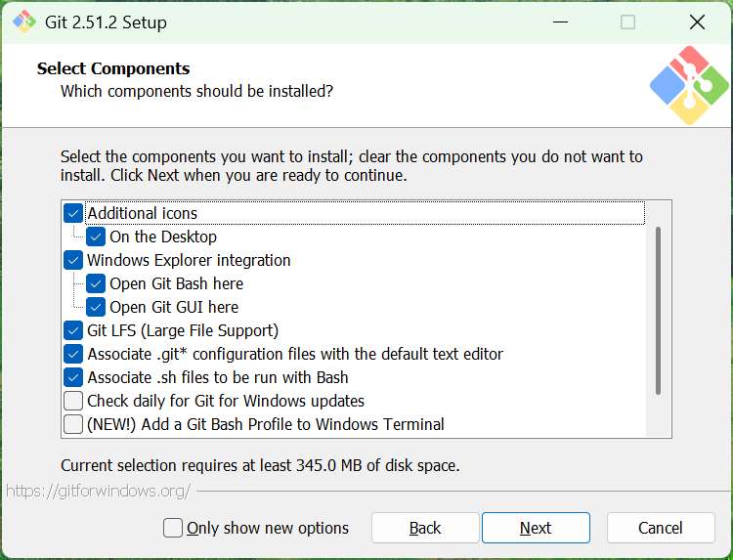Disable Windows Explorer integration
Screen dimensions: 733x560
coord(73,260)
